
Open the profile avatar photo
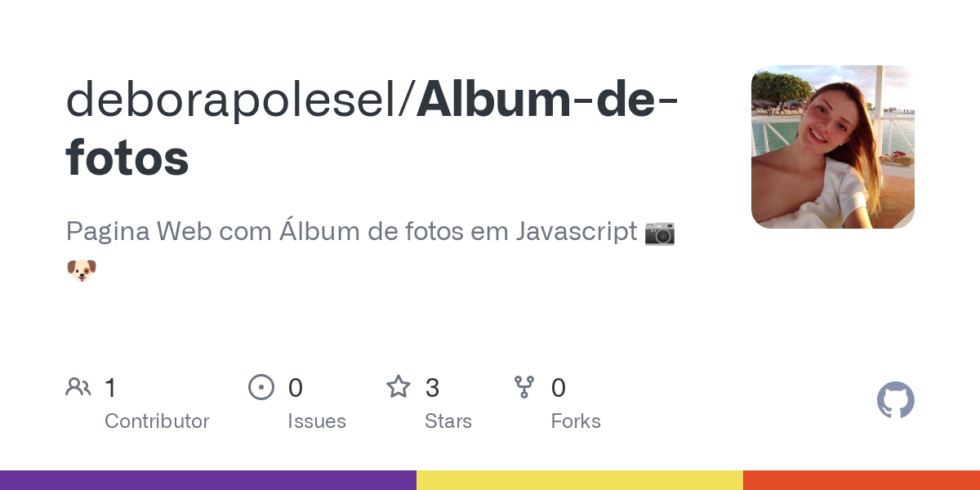(832, 147)
